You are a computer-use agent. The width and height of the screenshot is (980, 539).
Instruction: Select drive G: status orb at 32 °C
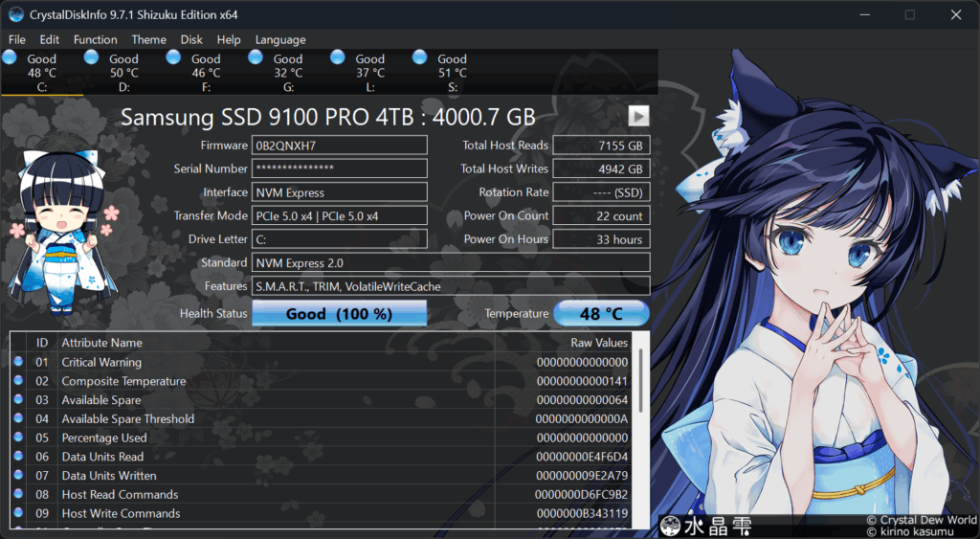point(256,57)
